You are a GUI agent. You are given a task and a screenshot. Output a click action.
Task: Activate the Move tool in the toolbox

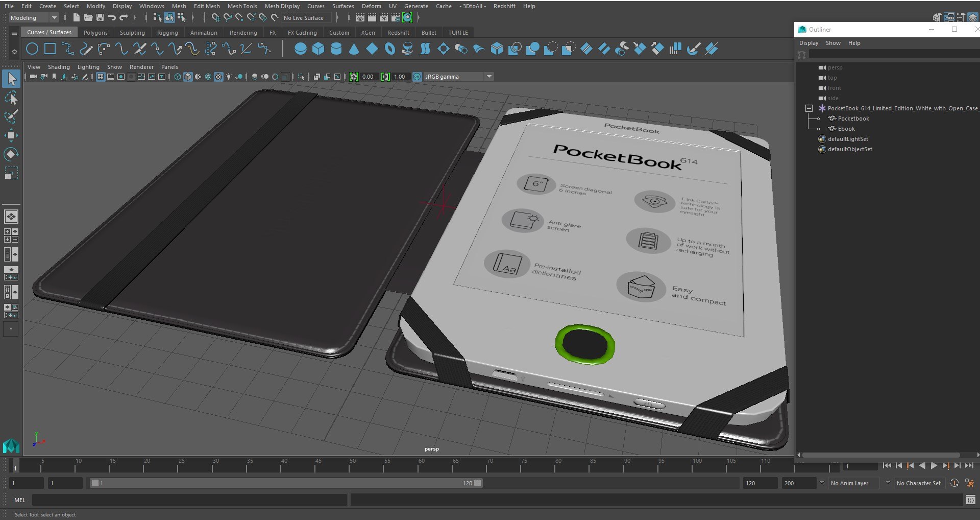click(11, 135)
